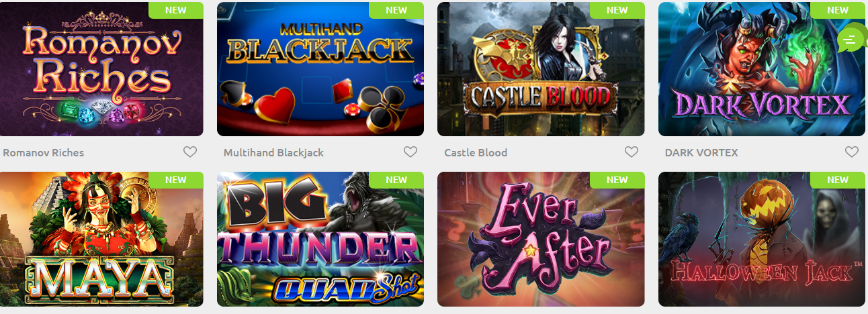Select the Maya slot thumbnail
The height and width of the screenshot is (314, 868).
coord(101,239)
